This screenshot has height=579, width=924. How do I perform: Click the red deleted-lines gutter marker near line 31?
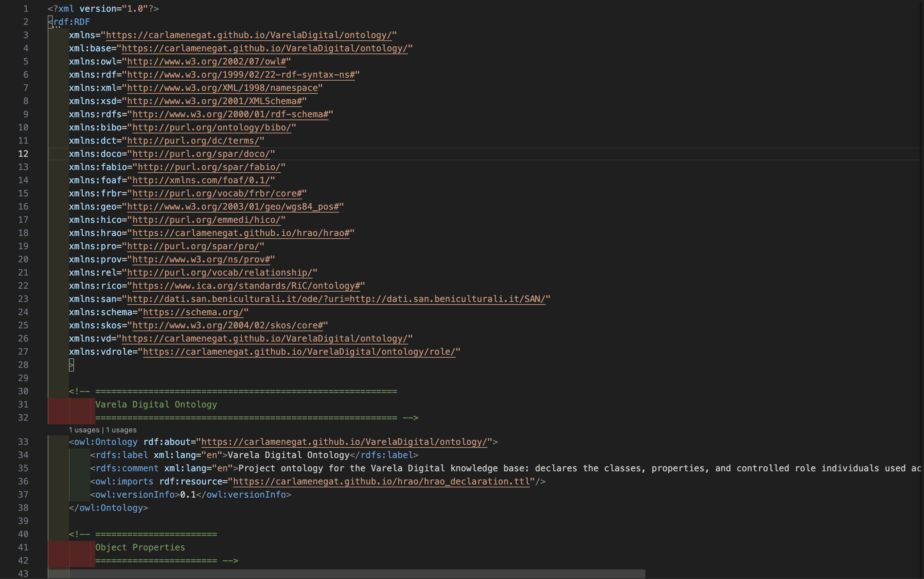[x=71, y=411]
